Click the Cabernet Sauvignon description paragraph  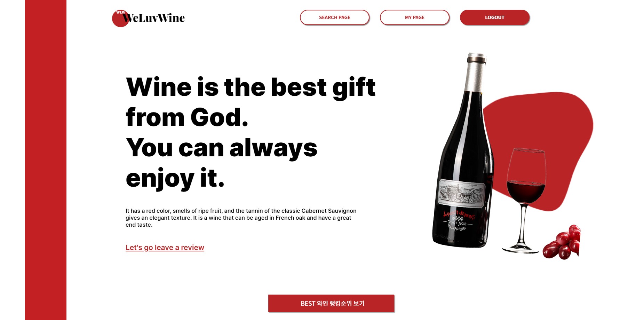(x=241, y=218)
